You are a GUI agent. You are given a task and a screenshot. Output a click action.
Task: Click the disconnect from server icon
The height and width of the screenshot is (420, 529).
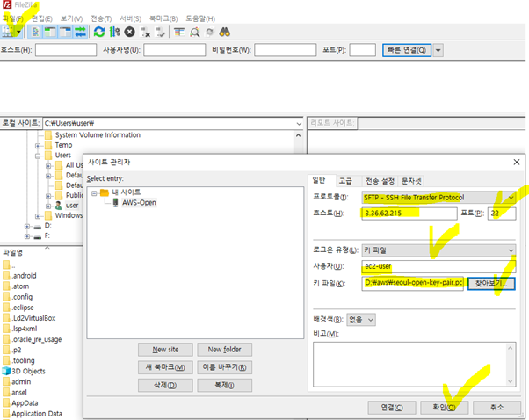point(145,32)
